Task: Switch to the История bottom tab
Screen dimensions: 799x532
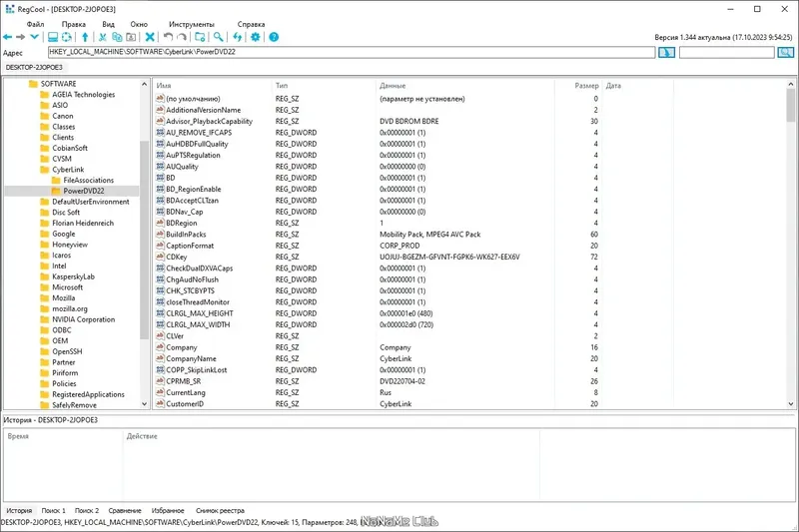Action: coord(19,510)
